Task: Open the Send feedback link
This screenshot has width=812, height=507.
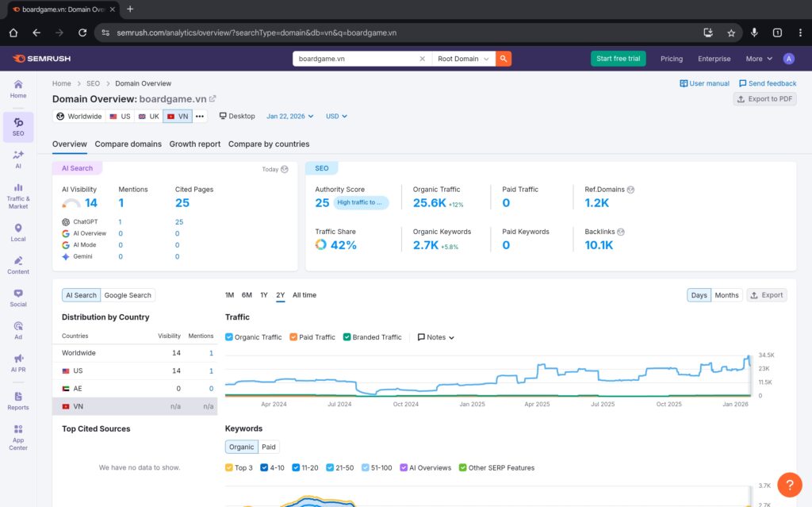Action: coord(767,83)
